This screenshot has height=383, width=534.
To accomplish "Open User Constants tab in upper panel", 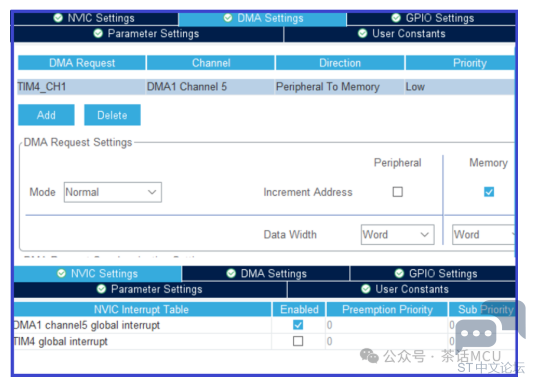I will click(x=400, y=34).
